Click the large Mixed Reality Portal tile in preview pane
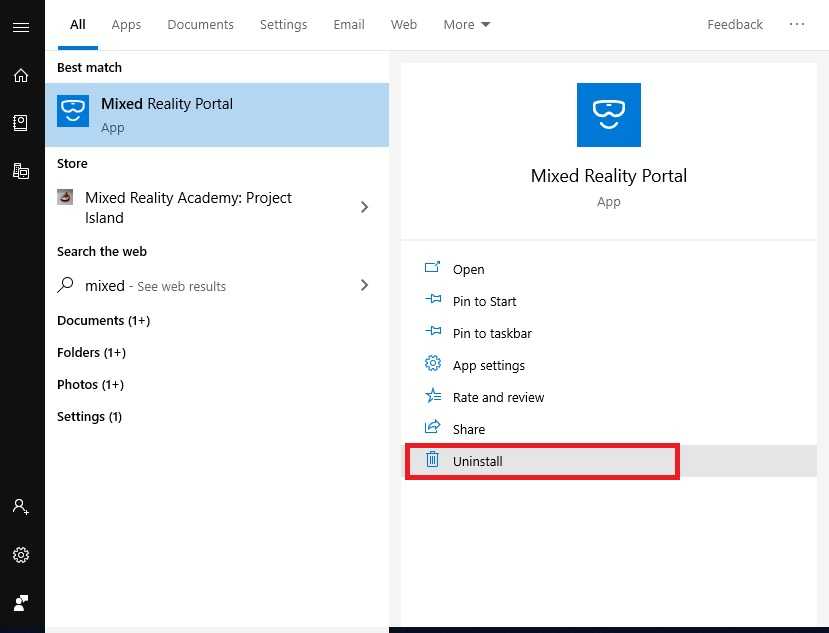This screenshot has height=633, width=829. 609,115
